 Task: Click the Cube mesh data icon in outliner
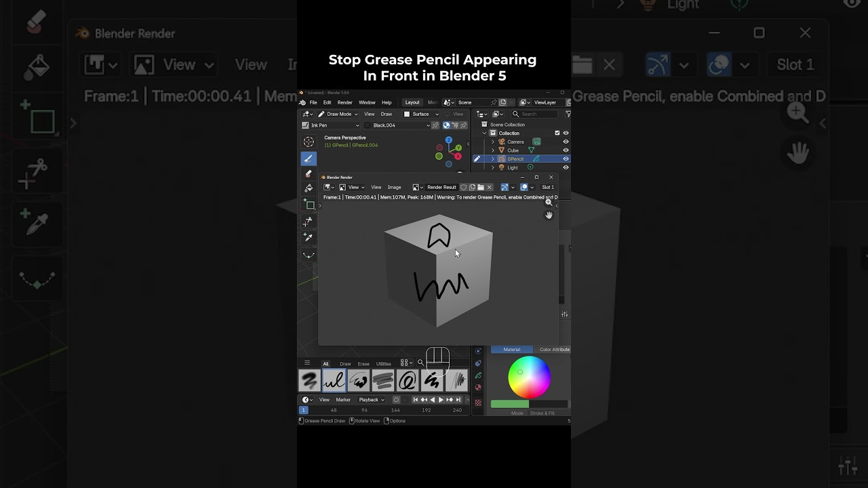[531, 150]
